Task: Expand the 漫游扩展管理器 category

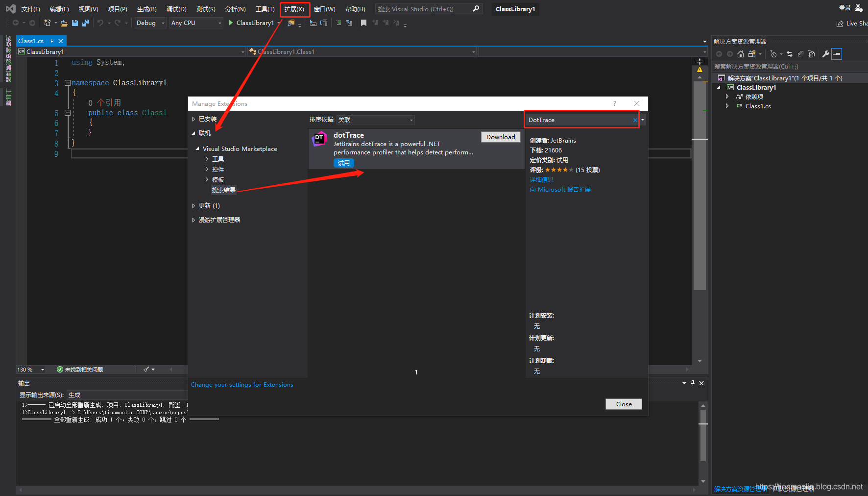Action: pos(193,220)
